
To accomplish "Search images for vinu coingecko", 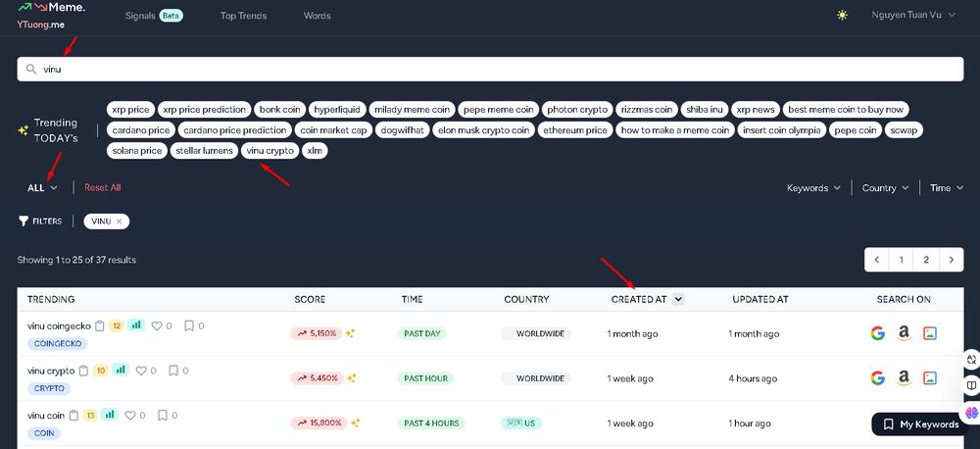I will coord(930,333).
